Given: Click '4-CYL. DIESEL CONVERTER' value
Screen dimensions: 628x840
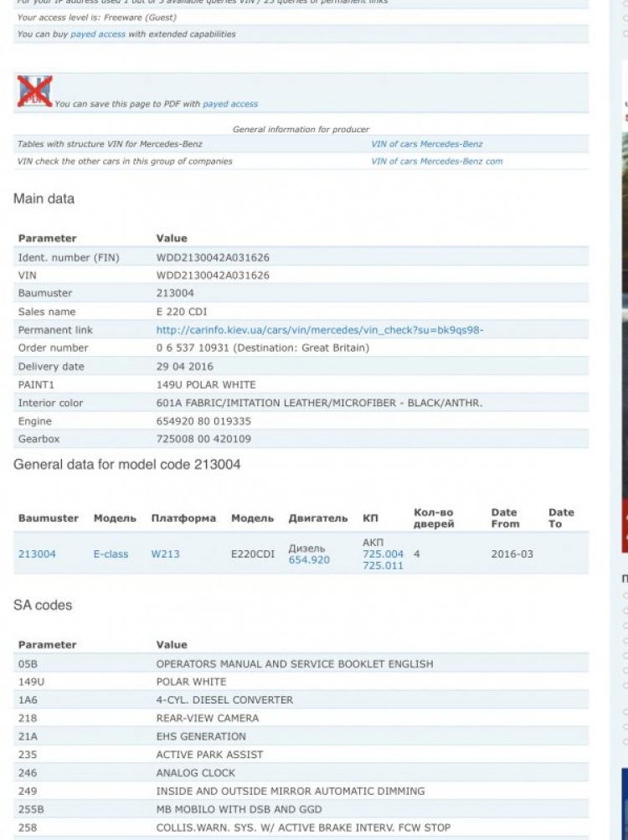Looking at the screenshot, I should pos(224,700).
